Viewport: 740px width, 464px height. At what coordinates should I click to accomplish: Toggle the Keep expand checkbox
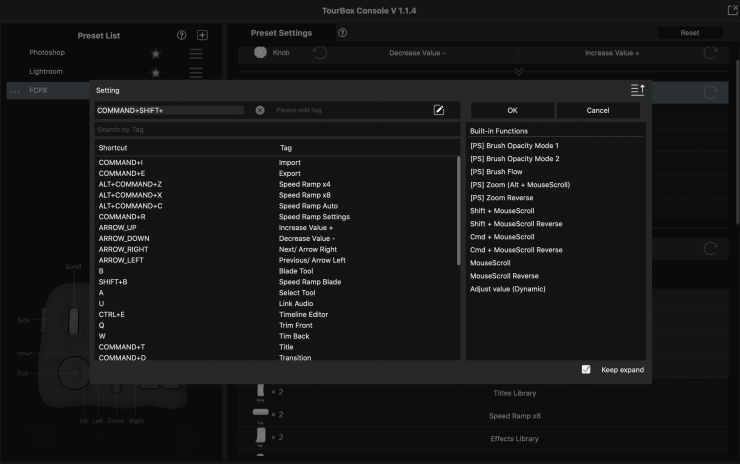586,370
